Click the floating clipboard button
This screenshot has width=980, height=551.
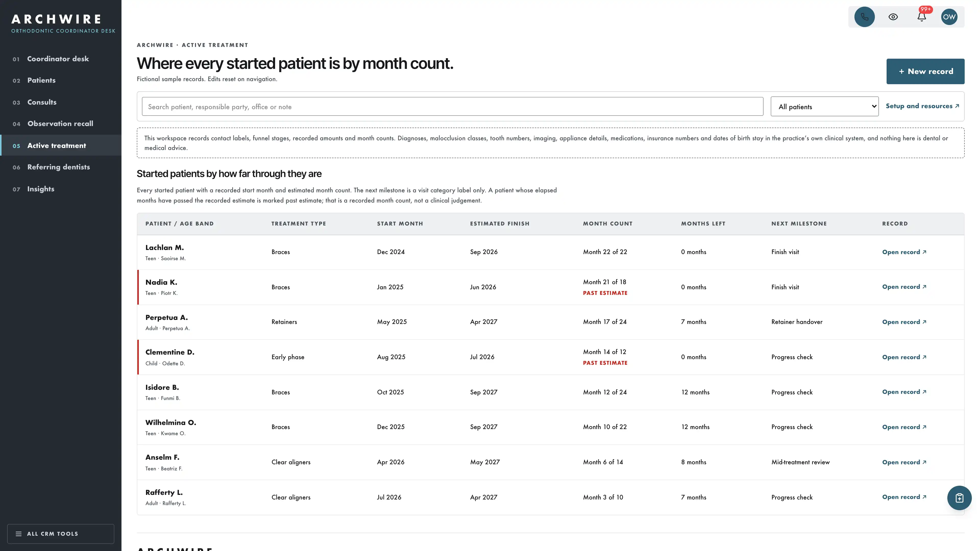[959, 498]
